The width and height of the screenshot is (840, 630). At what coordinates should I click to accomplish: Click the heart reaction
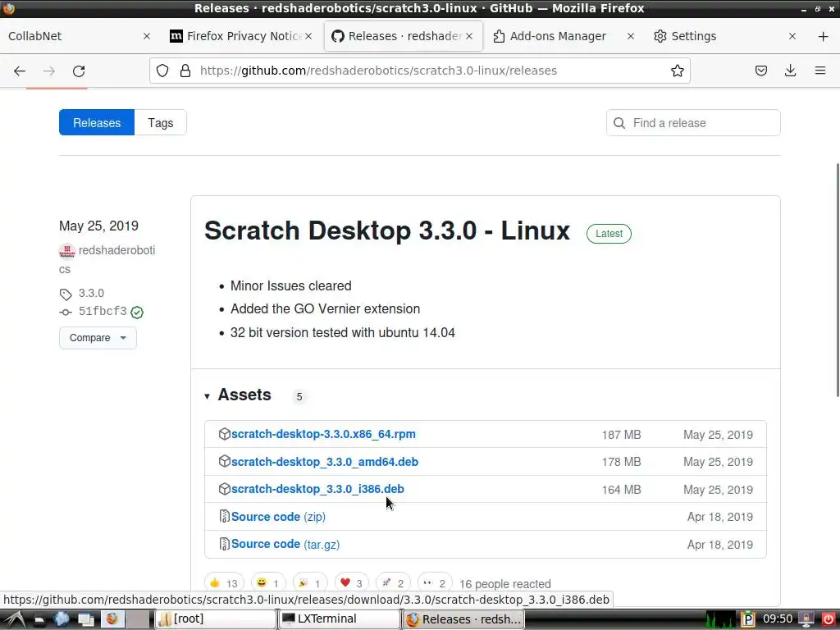(352, 583)
